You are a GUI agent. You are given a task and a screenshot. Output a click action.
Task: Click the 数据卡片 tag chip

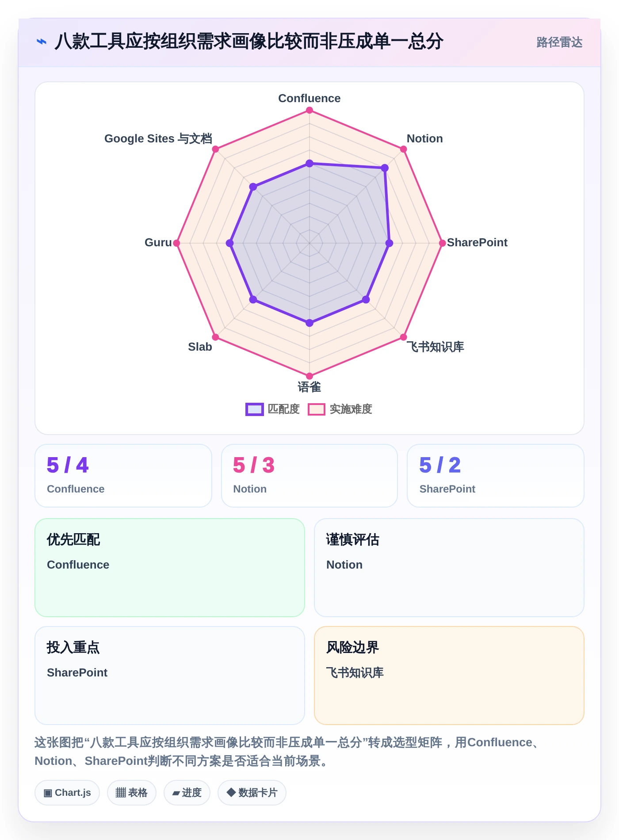click(252, 793)
